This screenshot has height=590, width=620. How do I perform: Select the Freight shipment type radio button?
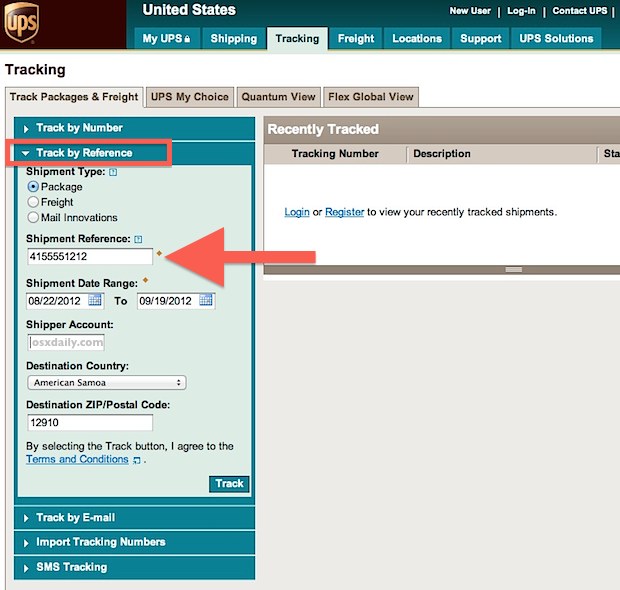tap(33, 202)
